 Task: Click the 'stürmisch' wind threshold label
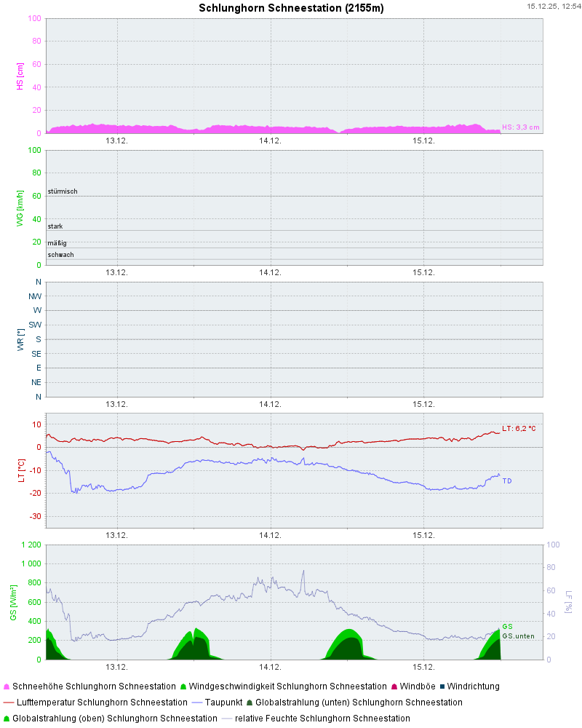[63, 191]
